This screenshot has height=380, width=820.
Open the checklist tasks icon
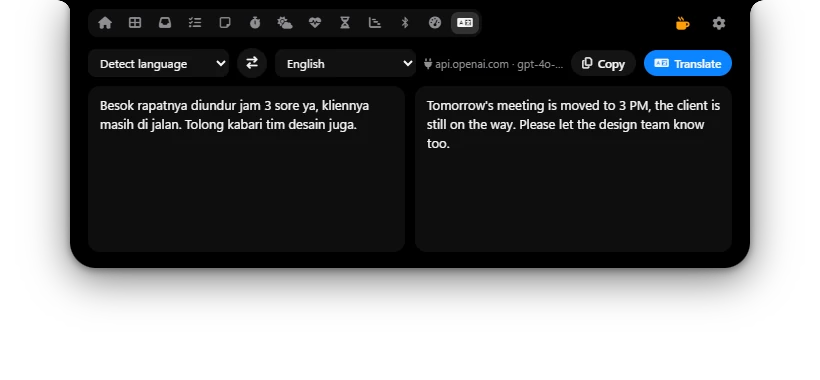pyautogui.click(x=195, y=23)
